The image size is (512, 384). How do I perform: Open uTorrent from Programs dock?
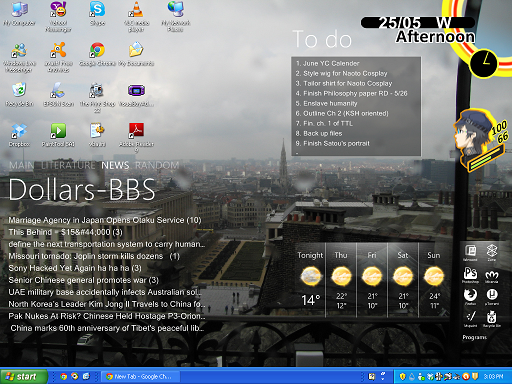492,296
